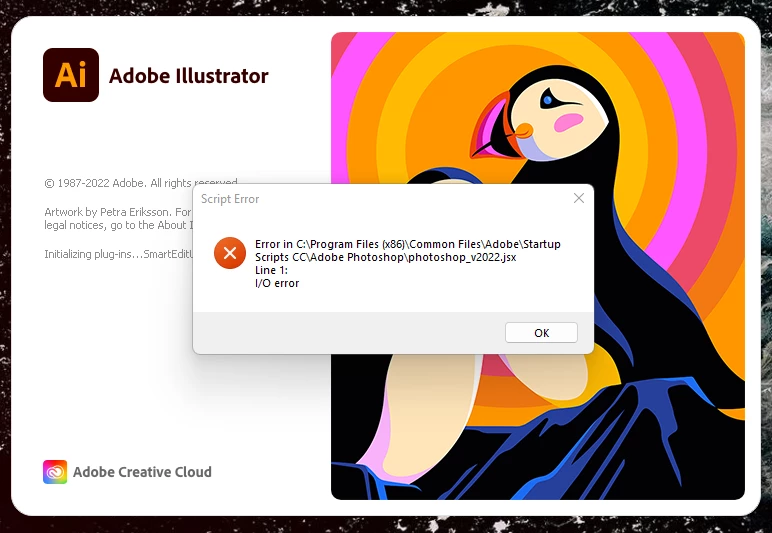772x533 pixels.
Task: Click the "Initializing plug-ins" status text
Action: pos(118,254)
